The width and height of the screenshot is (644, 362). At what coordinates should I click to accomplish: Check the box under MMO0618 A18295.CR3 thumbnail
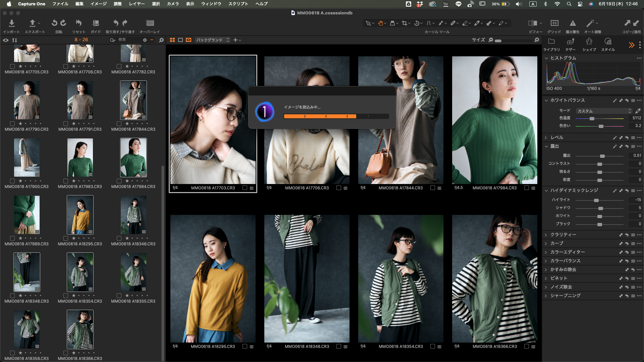pos(66,238)
